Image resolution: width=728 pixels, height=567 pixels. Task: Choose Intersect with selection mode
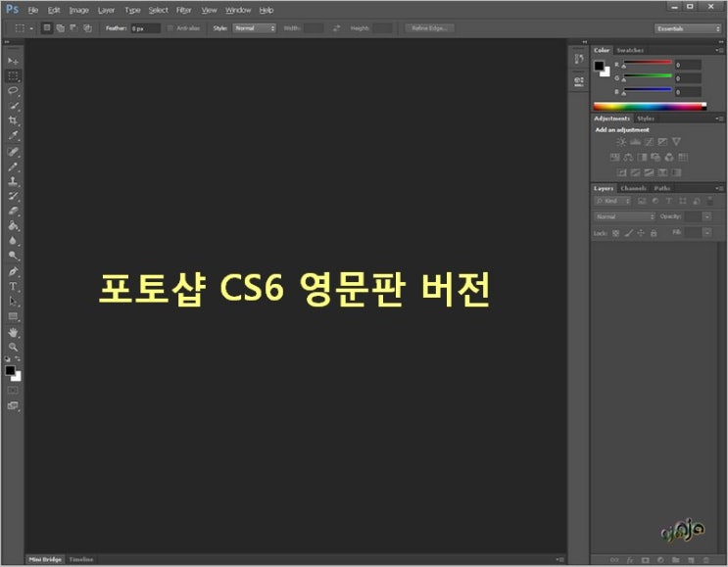(x=87, y=28)
